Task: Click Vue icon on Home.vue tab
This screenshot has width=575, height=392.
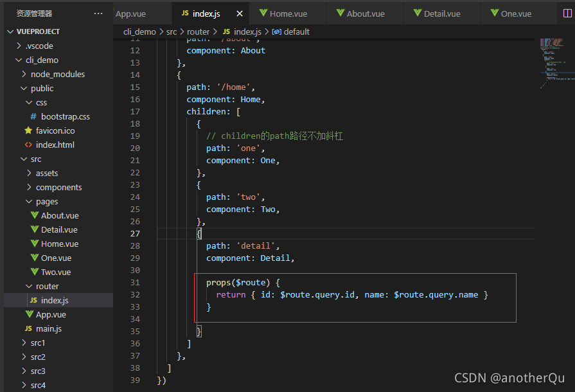Action: [x=263, y=13]
